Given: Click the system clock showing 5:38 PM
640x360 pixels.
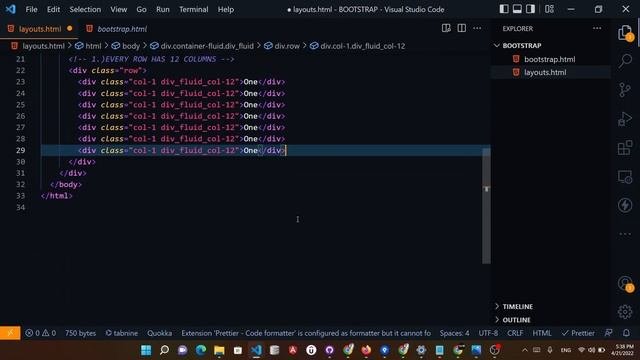Looking at the screenshot, I should coord(623,350).
